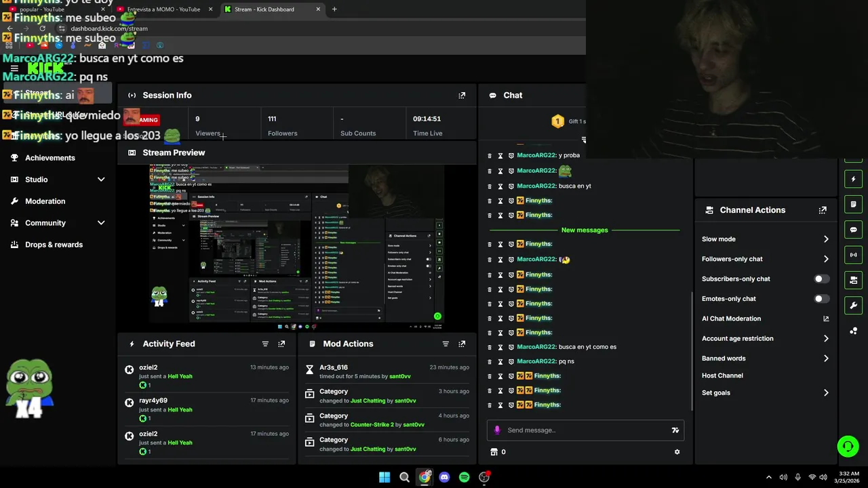Click the chat panel scrollbar
The image size is (868, 488).
tap(691, 350)
